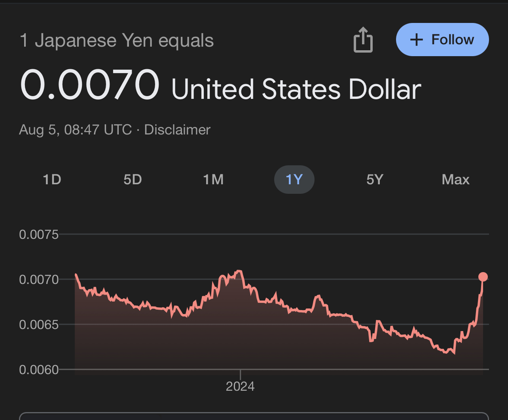Click the large 0.0070 exchange rate value
Viewport: 508px width, 420px height.
pyautogui.click(x=90, y=85)
